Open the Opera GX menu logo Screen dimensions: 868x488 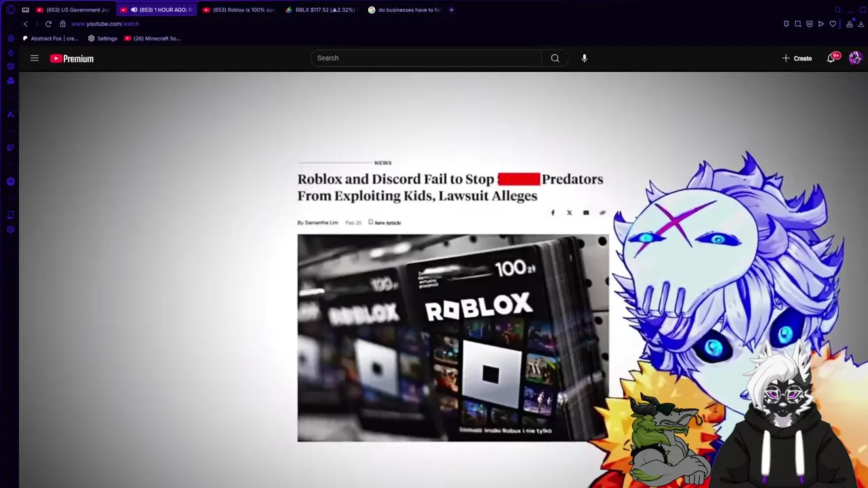10,9
